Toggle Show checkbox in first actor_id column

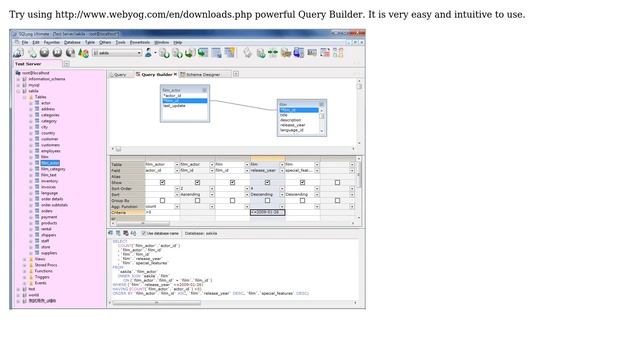click(162, 182)
